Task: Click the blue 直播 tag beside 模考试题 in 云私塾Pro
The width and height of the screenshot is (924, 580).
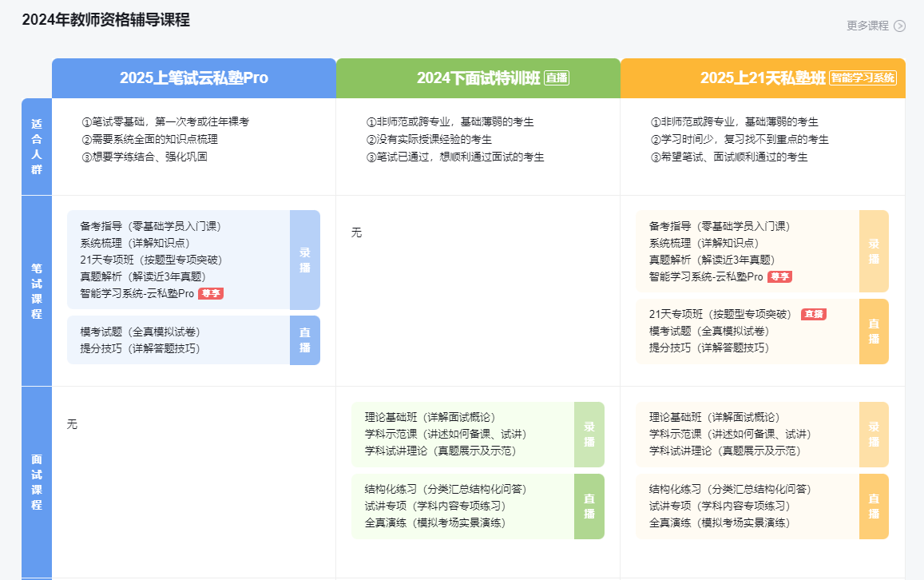Action: (305, 340)
